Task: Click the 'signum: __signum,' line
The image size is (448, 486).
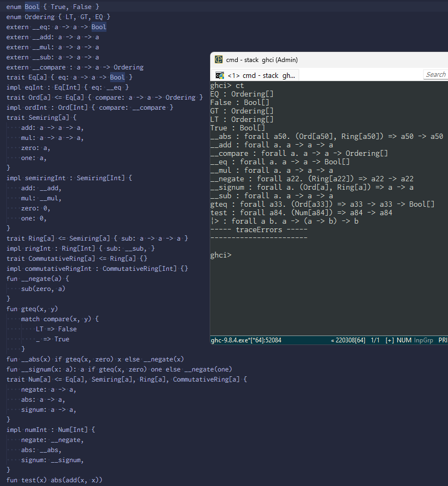Action: 52,460
